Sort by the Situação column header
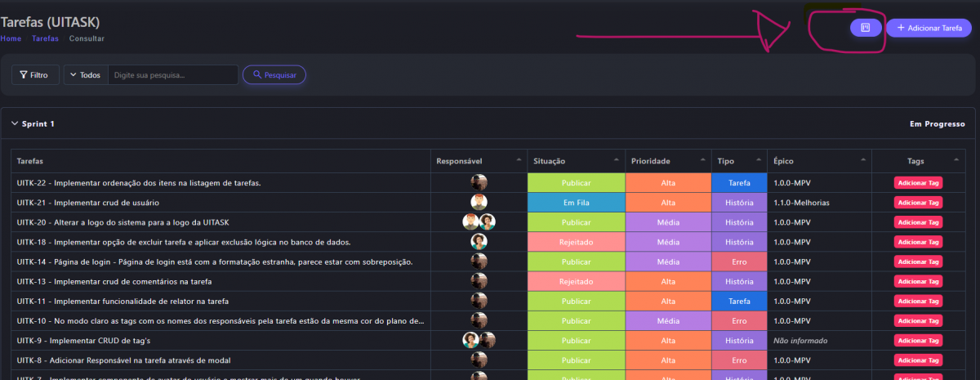Screen dimensions: 980x380 point(550,162)
